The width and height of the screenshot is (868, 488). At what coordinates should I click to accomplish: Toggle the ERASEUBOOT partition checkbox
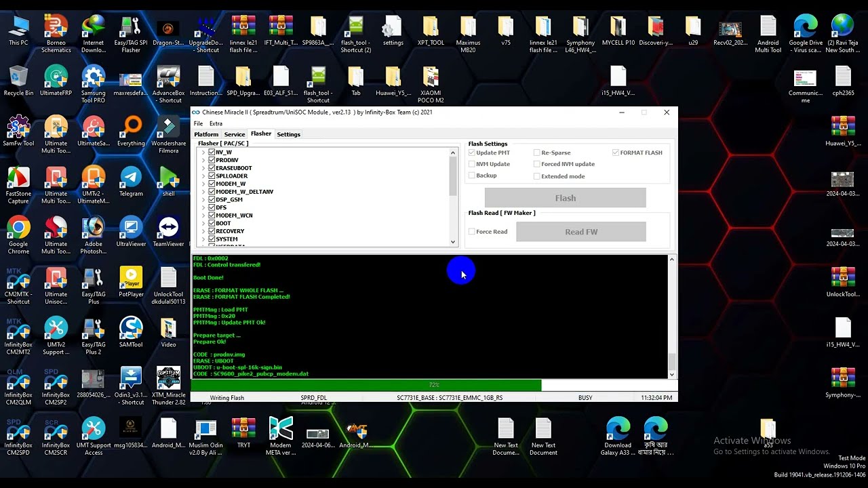[212, 168]
